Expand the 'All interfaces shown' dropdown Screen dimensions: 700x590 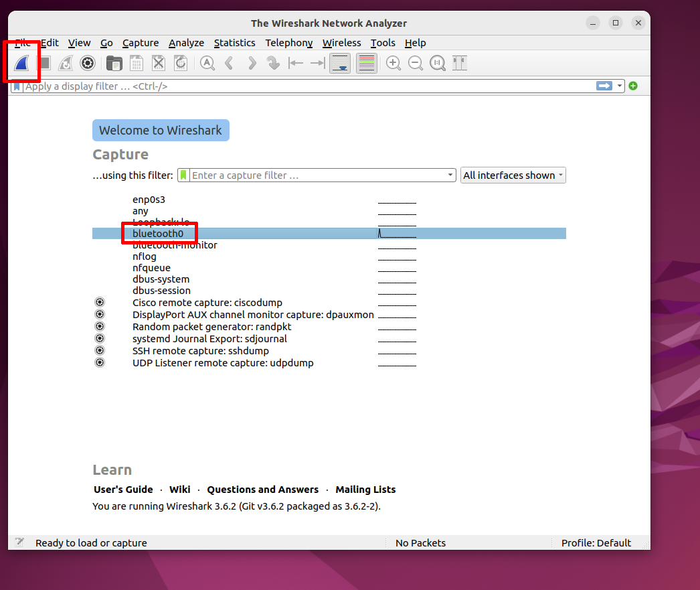513,175
